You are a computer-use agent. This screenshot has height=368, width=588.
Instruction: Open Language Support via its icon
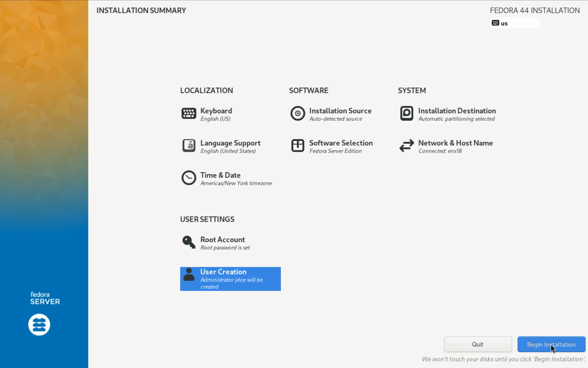coord(189,146)
